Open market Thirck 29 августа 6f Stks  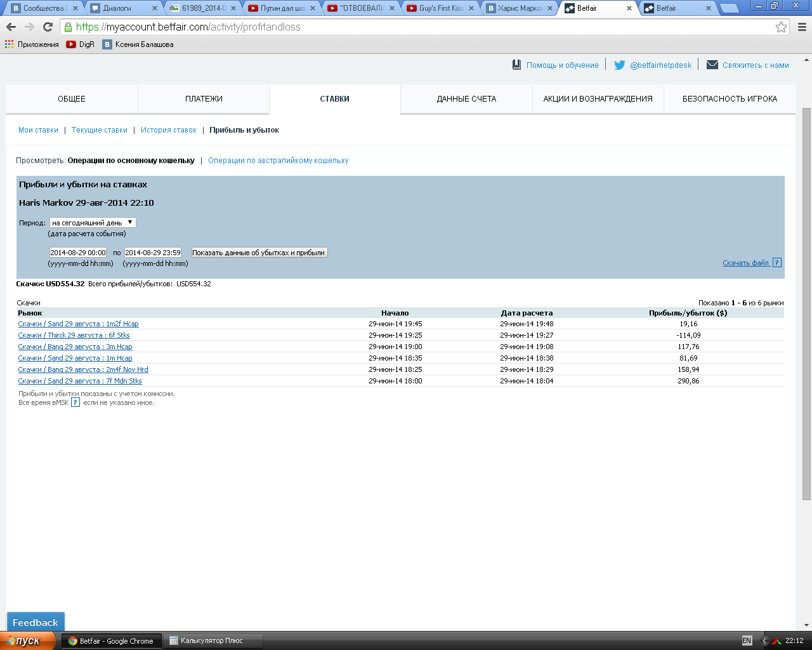pyautogui.click(x=74, y=335)
